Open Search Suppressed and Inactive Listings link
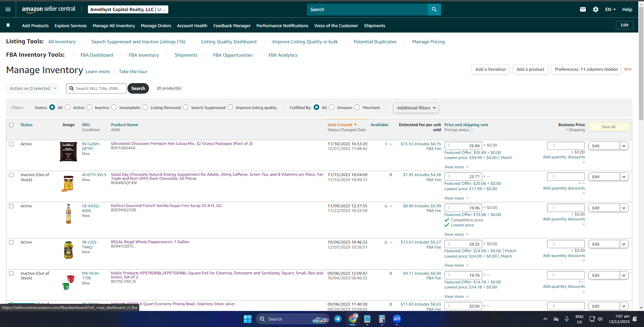 138,42
